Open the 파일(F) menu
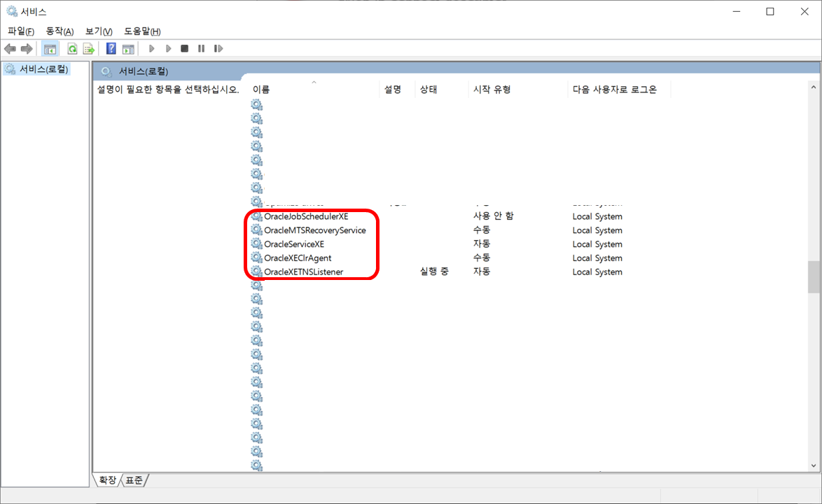Image resolution: width=822 pixels, height=504 pixels. (21, 31)
